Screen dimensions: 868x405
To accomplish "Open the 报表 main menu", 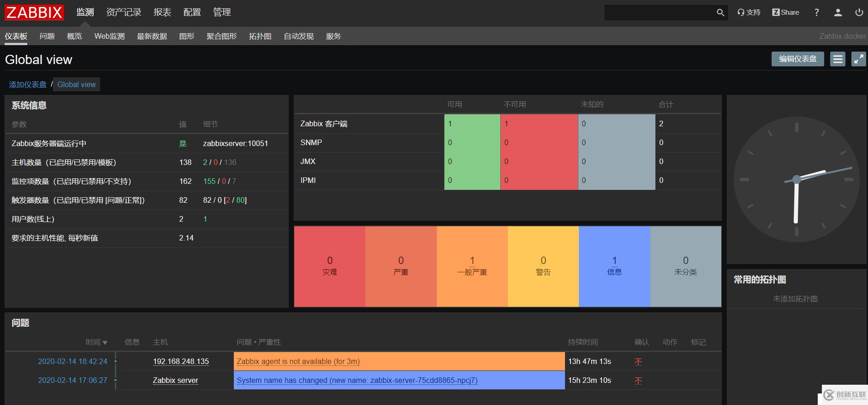I will [162, 12].
